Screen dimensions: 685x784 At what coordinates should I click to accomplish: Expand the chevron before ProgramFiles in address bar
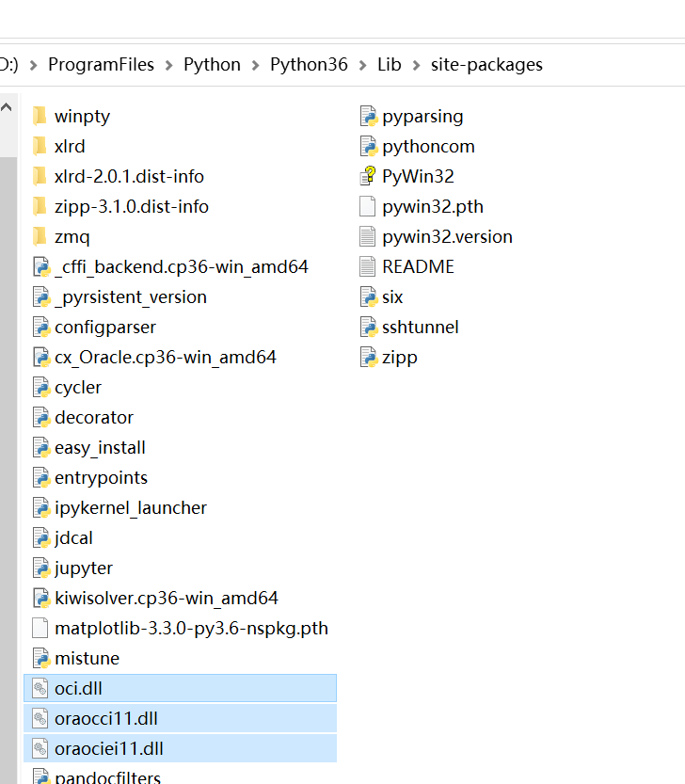click(x=34, y=65)
